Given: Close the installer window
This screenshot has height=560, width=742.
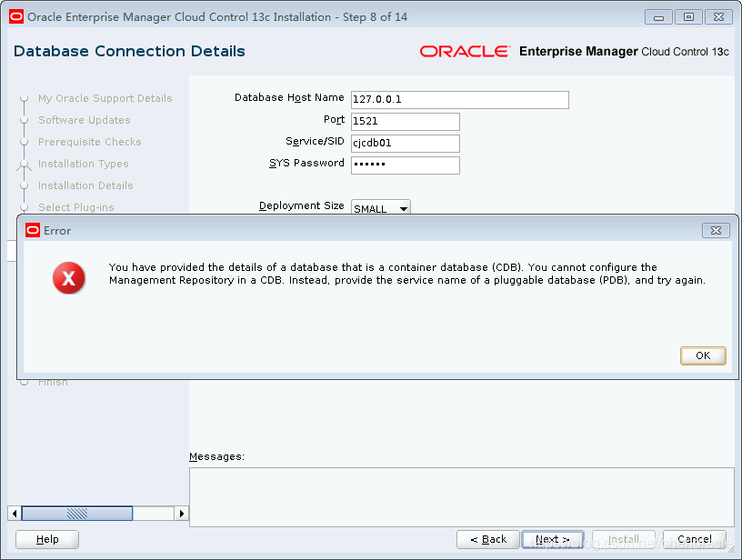Looking at the screenshot, I should point(718,17).
